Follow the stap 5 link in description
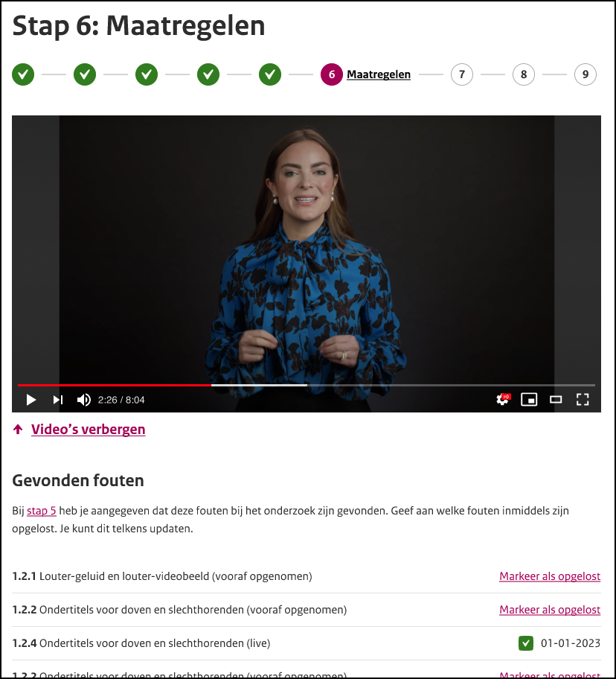The width and height of the screenshot is (616, 679). coord(42,511)
